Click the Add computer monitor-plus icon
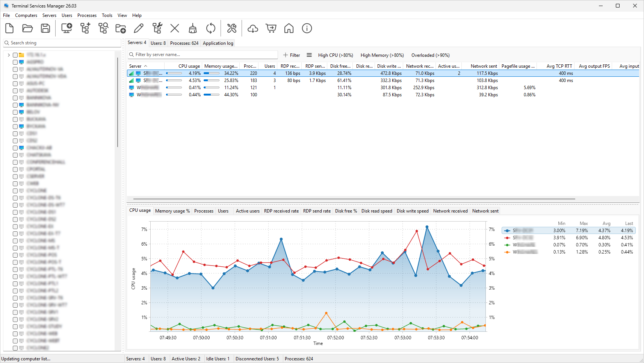644x363 pixels. (67, 29)
